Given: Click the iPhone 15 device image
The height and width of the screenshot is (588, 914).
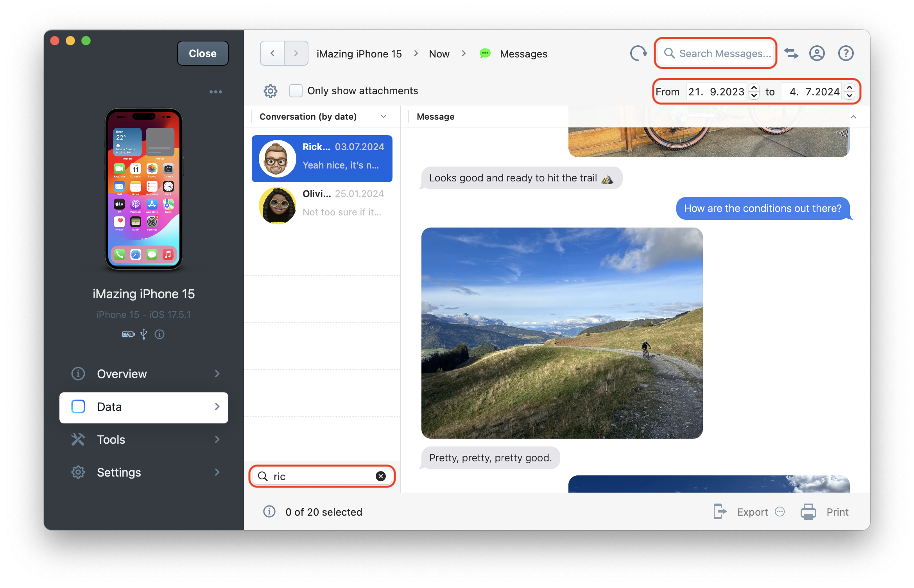Looking at the screenshot, I should point(144,189).
